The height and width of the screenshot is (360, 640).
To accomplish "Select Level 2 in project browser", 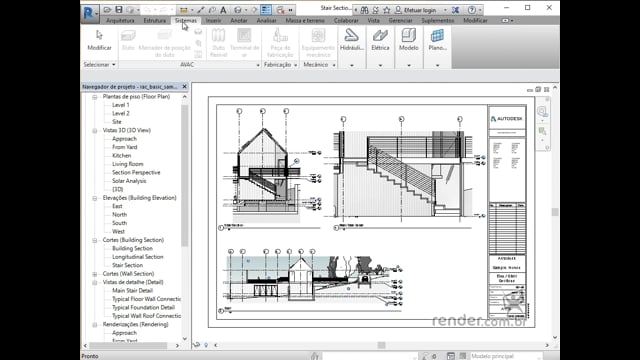I will [120, 113].
